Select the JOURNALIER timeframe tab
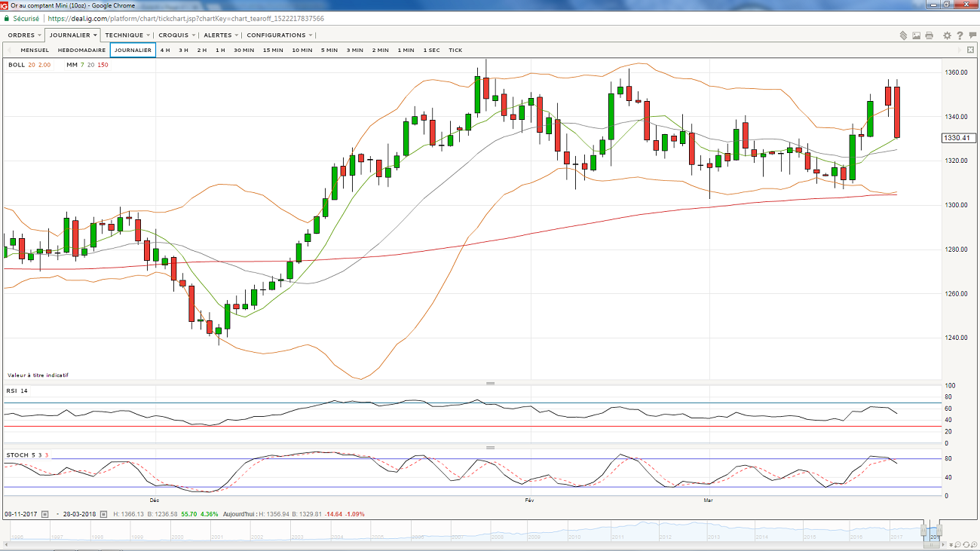 133,51
